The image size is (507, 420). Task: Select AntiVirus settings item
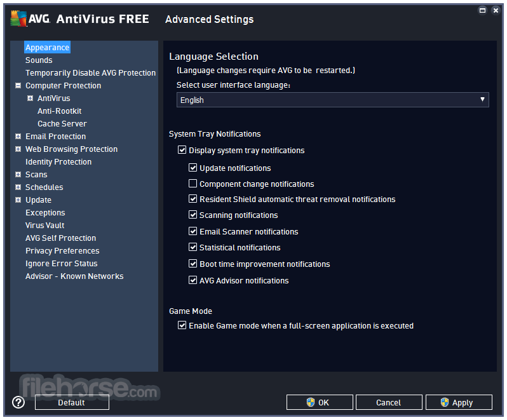coord(53,98)
